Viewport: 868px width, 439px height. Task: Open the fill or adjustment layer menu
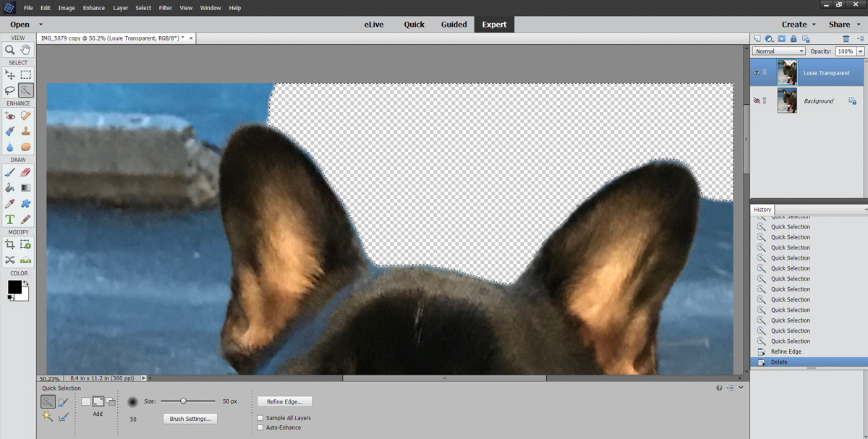click(770, 39)
